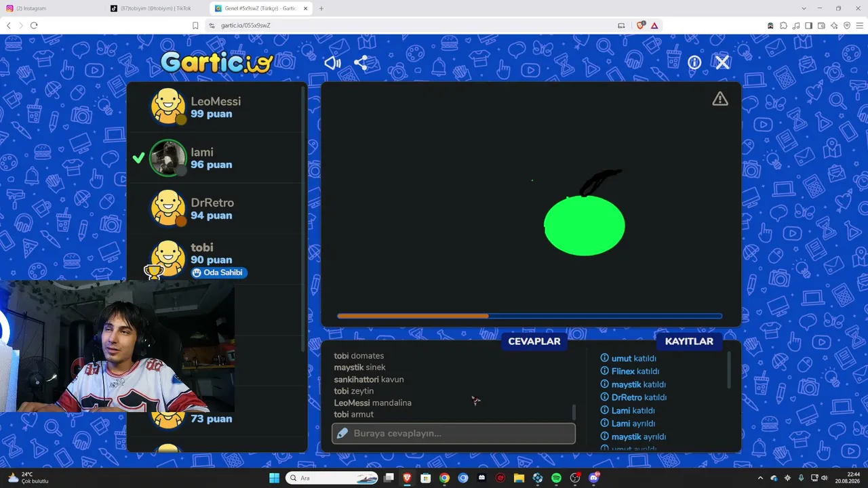868x488 pixels.
Task: Click LeoMessi's '99 puan' score
Action: 212,114
